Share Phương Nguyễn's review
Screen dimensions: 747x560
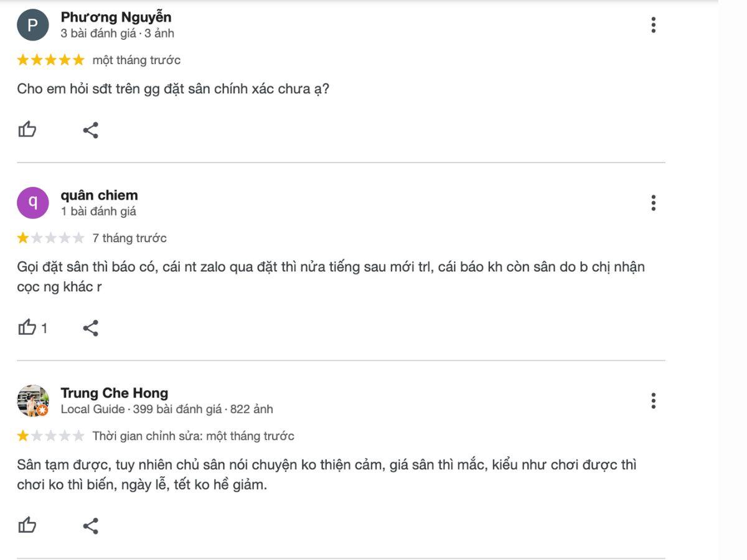[91, 130]
